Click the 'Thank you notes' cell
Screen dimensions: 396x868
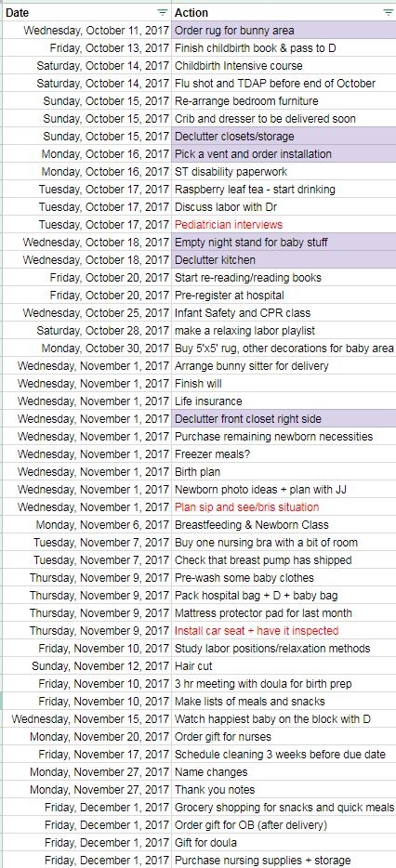click(x=284, y=790)
